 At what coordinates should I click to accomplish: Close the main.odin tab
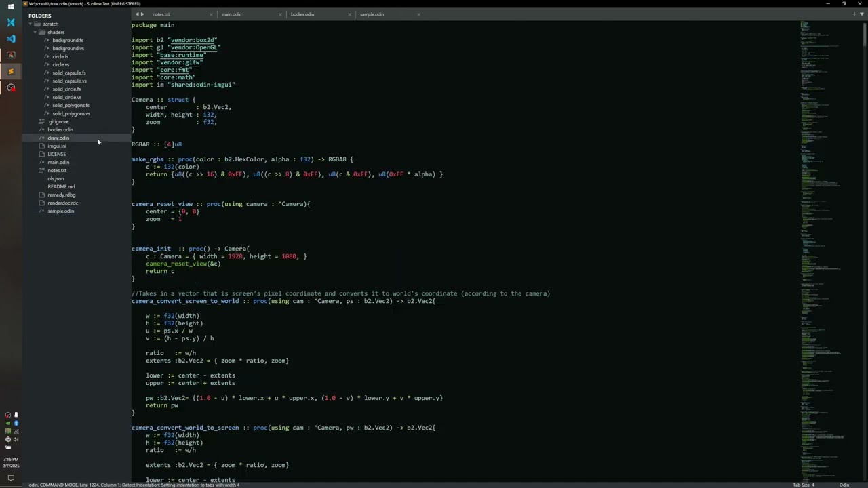(x=281, y=14)
